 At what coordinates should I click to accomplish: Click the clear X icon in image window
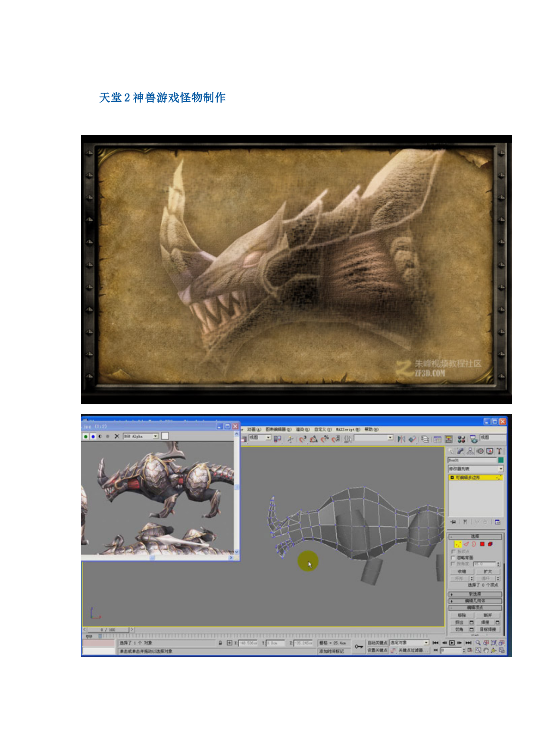coord(117,436)
